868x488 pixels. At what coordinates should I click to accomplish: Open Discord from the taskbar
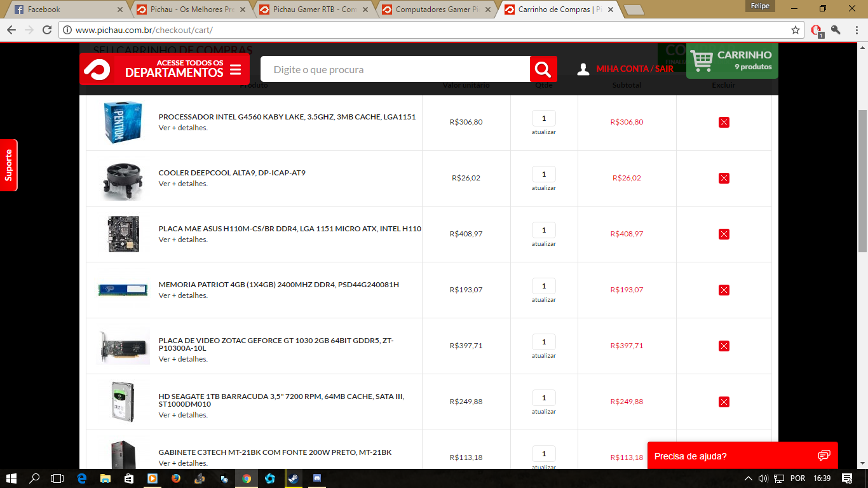tap(316, 478)
